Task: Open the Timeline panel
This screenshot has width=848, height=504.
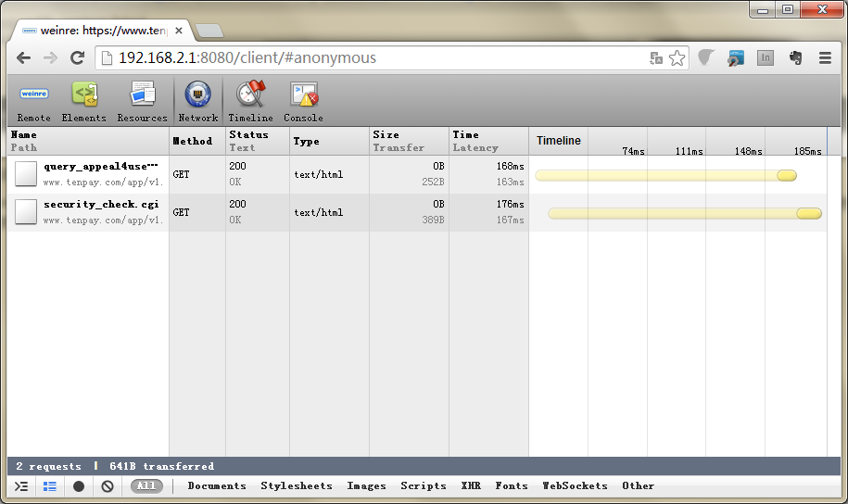Action: click(x=250, y=101)
